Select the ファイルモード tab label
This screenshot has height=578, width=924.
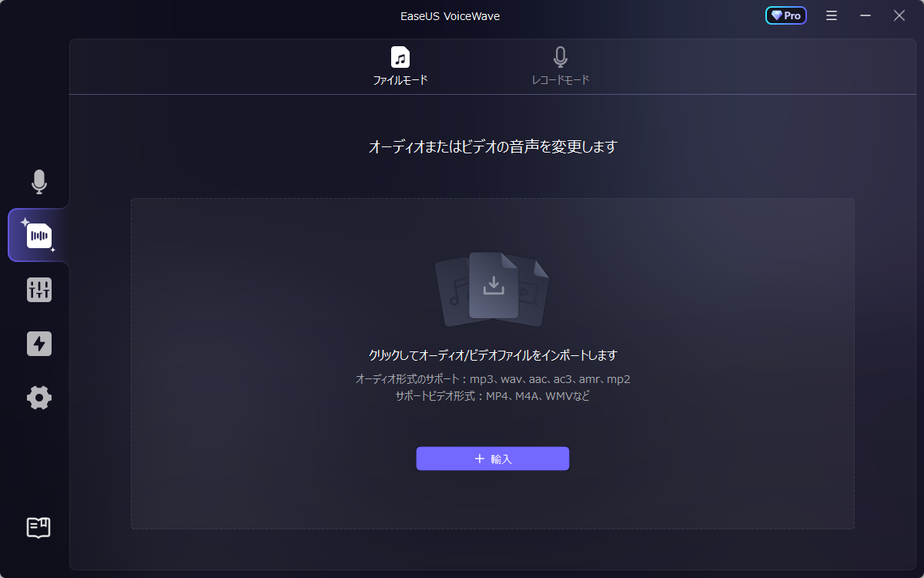400,80
